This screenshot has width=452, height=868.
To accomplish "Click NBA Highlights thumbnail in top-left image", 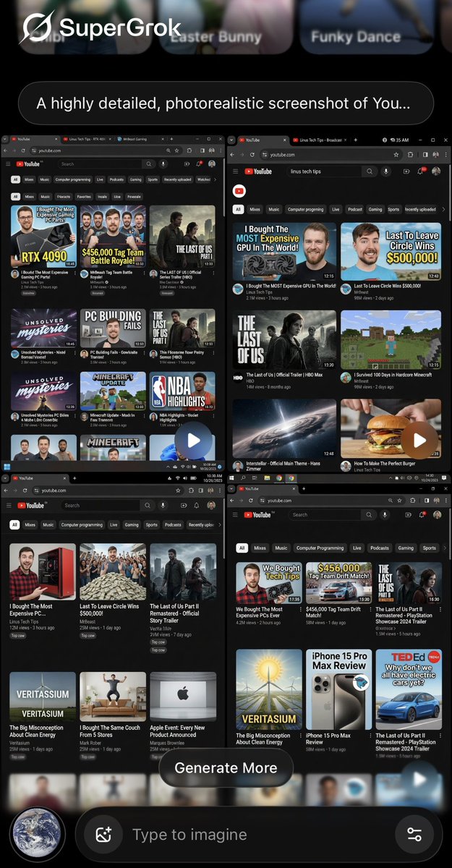I will click(182, 391).
